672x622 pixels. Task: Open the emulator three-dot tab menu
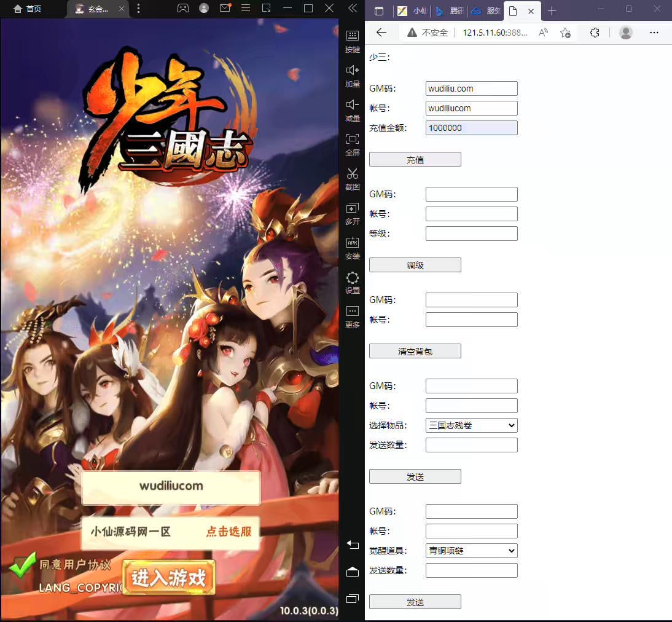(138, 8)
